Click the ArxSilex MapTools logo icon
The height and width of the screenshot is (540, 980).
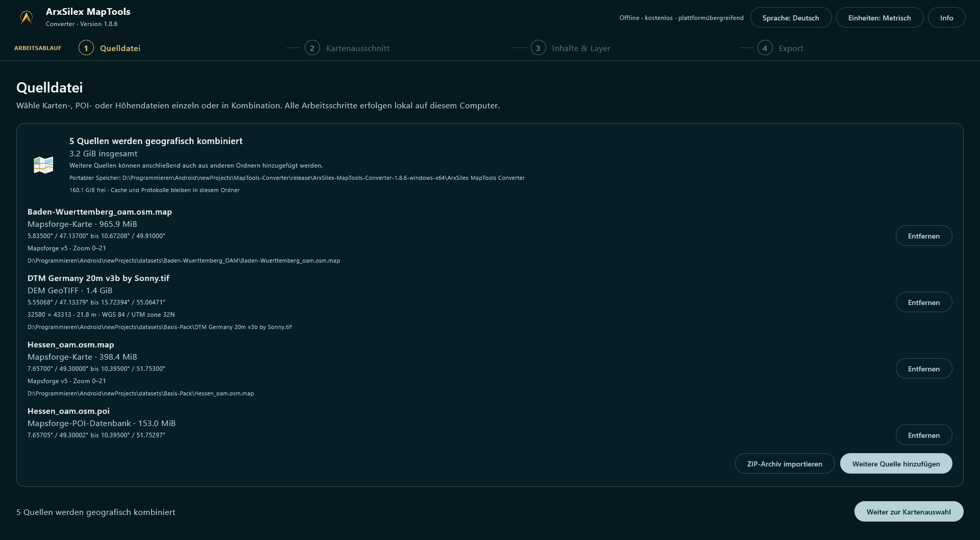[x=27, y=17]
